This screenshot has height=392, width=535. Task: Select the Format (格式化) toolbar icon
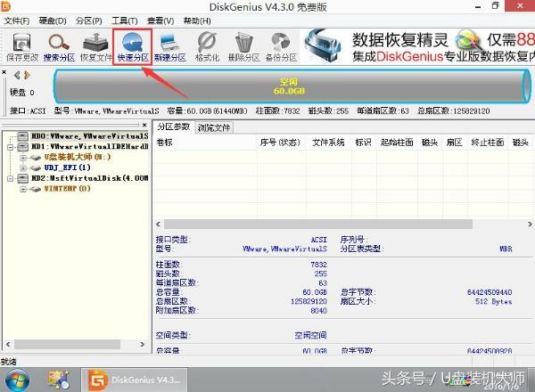tap(207, 47)
